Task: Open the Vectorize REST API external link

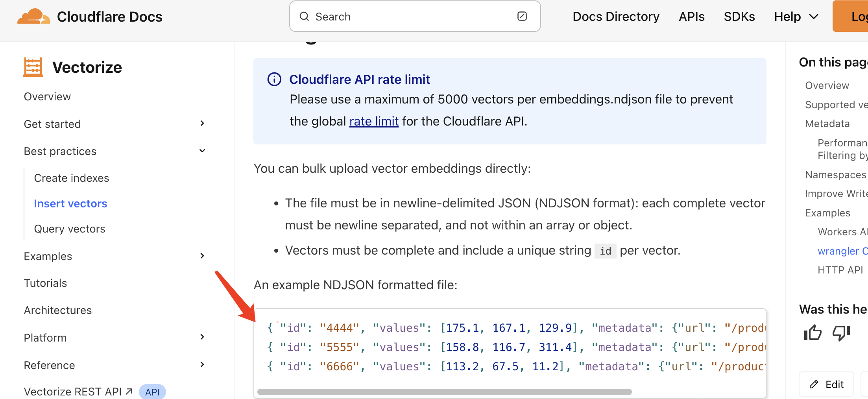Action: (x=78, y=392)
